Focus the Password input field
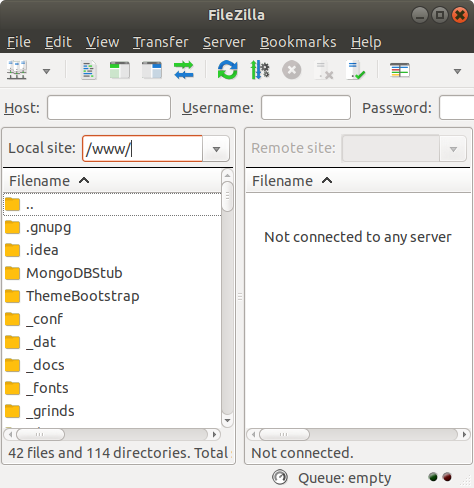The height and width of the screenshot is (488, 474). tap(457, 107)
